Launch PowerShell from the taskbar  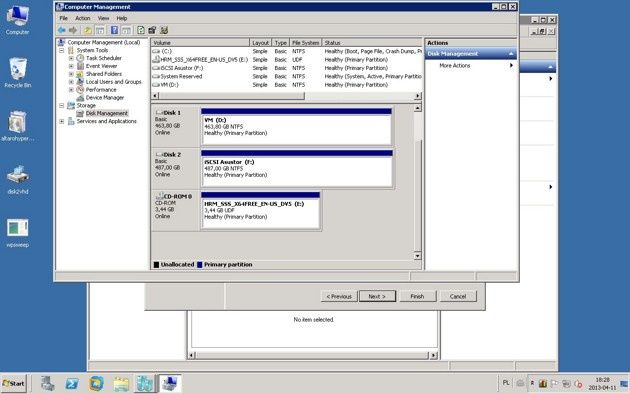point(72,384)
